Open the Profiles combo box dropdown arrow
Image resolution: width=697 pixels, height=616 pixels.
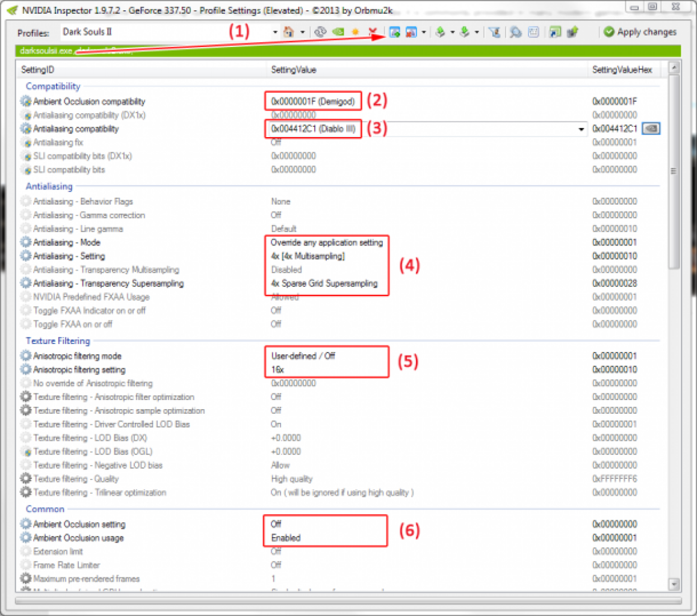pyautogui.click(x=275, y=32)
